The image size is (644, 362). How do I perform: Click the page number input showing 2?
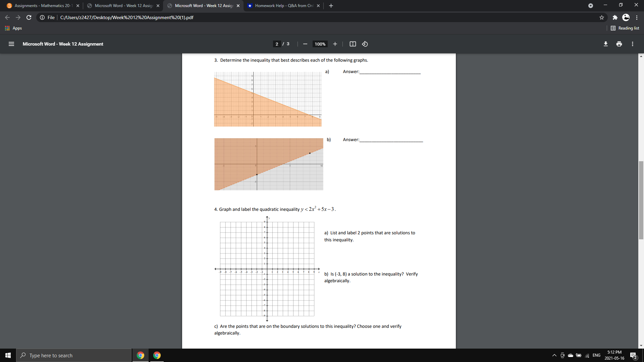tap(276, 44)
